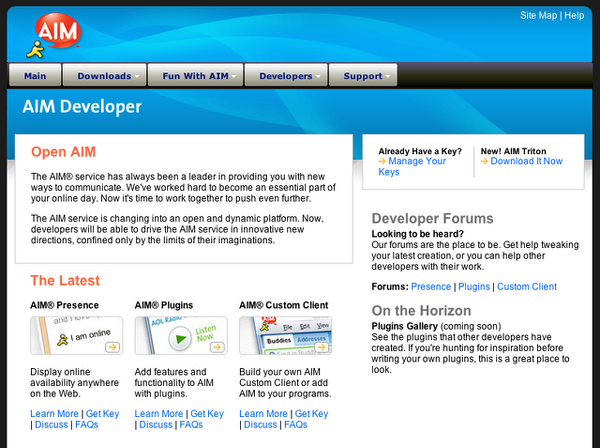This screenshot has height=448, width=600.
Task: Open the Help link
Action: tap(574, 16)
